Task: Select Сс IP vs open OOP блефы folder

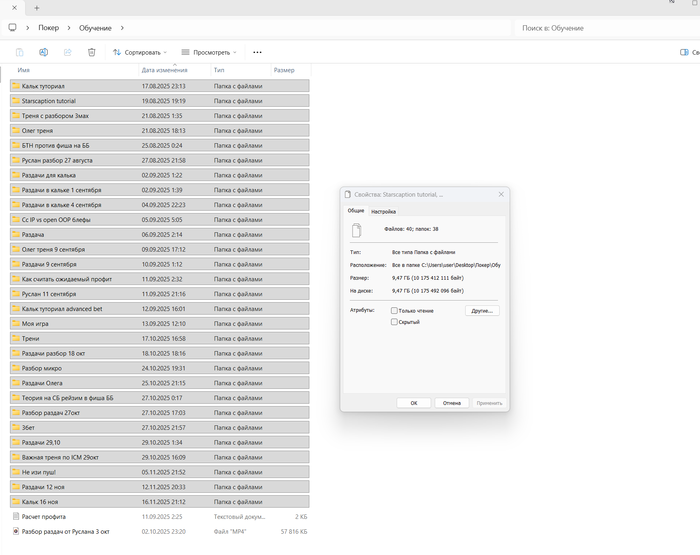Action: click(x=159, y=219)
